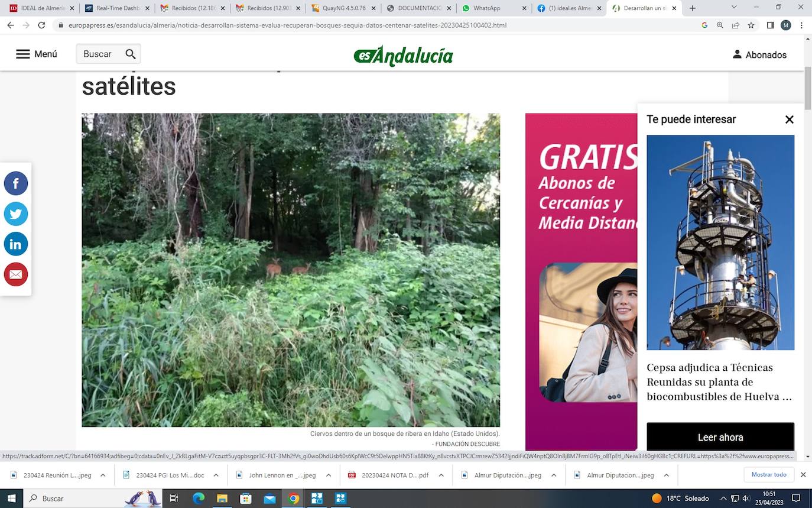Share article on Facebook sidebar icon

pos(16,183)
